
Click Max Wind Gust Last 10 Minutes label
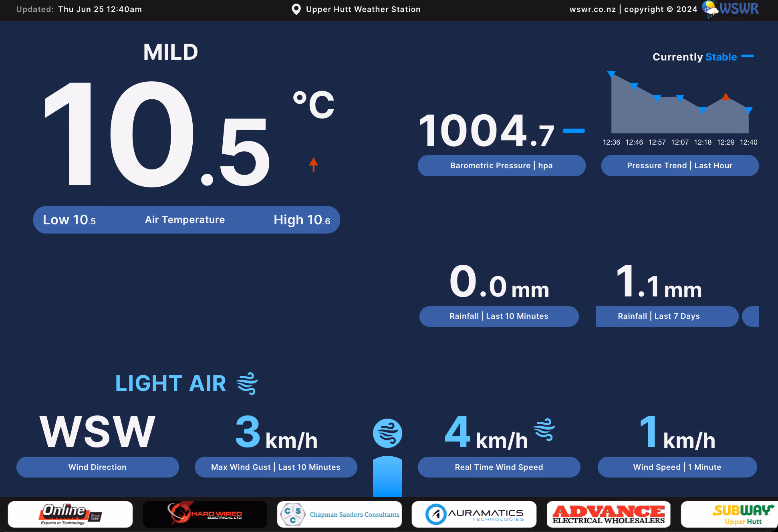click(x=276, y=467)
